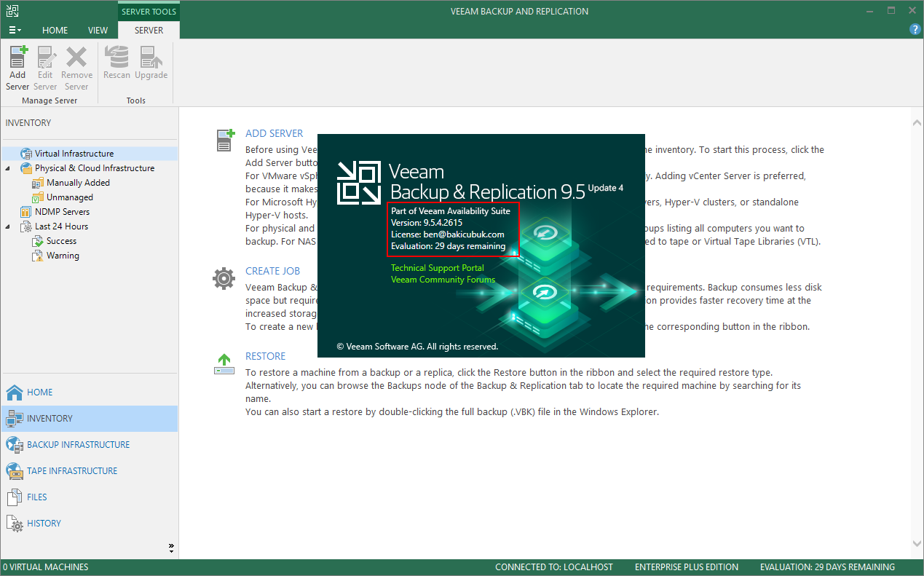Open the FILES view
The image size is (924, 576).
[89, 497]
